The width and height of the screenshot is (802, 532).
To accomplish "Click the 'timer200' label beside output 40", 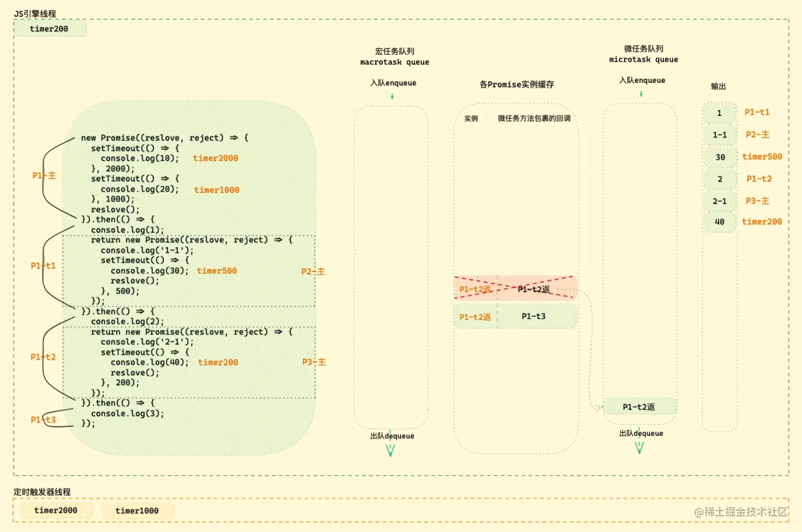I will [x=762, y=221].
